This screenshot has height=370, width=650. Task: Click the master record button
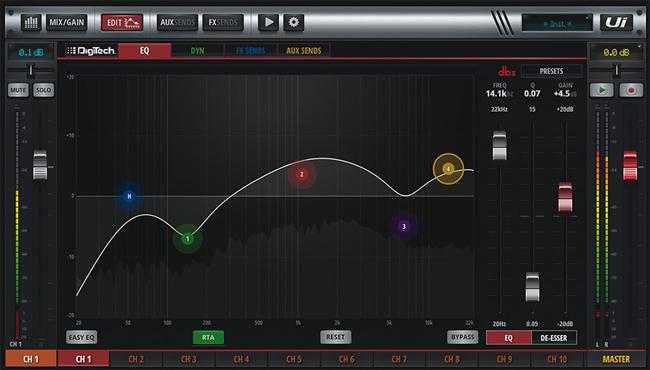point(631,90)
